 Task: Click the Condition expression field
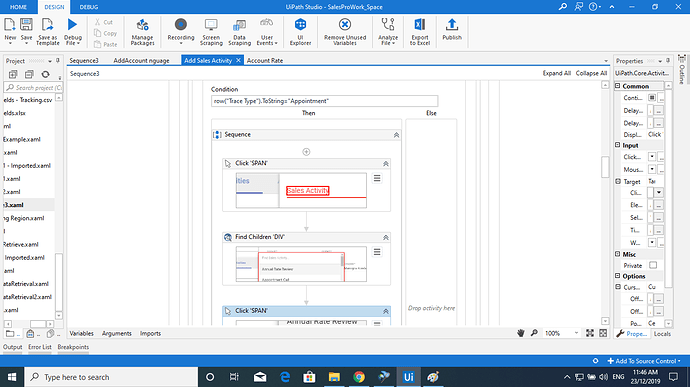pos(324,101)
